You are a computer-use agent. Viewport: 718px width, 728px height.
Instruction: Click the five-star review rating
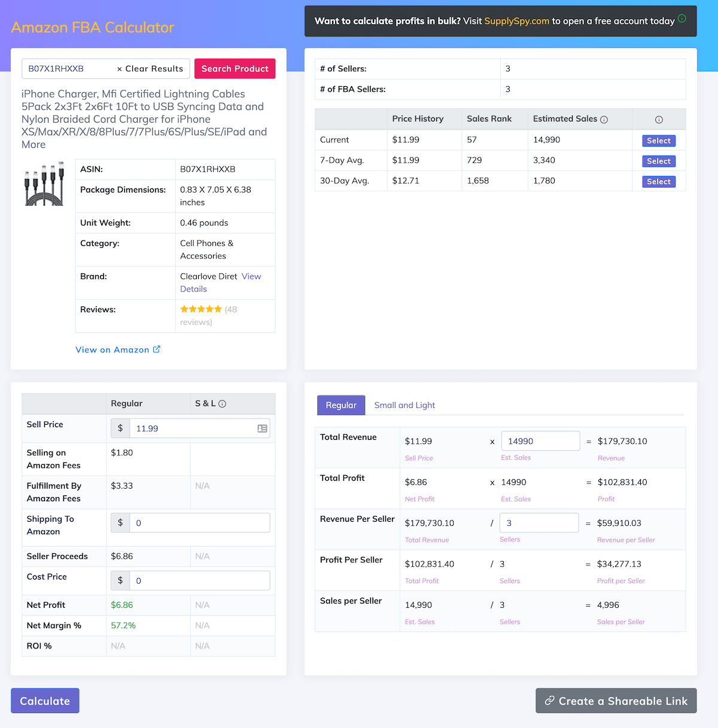coord(201,309)
